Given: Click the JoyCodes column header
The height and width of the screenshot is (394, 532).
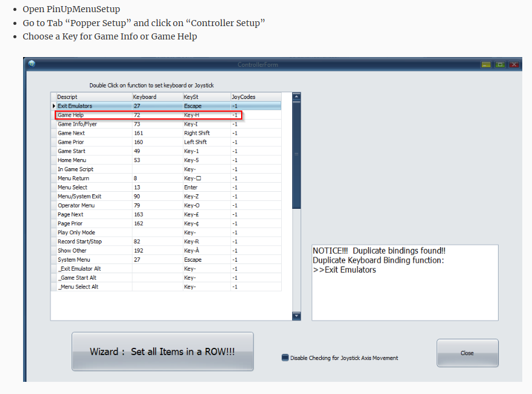Looking at the screenshot, I should pos(256,97).
